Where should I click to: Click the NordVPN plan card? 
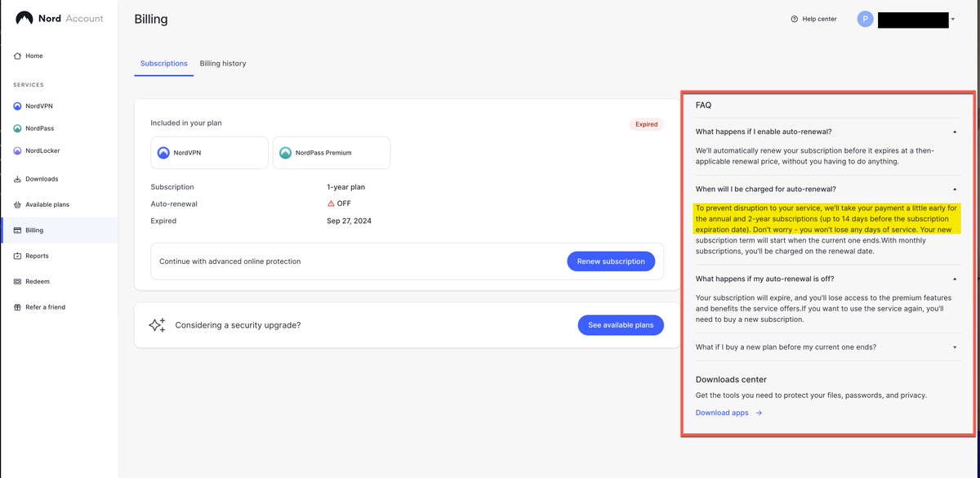coord(210,153)
